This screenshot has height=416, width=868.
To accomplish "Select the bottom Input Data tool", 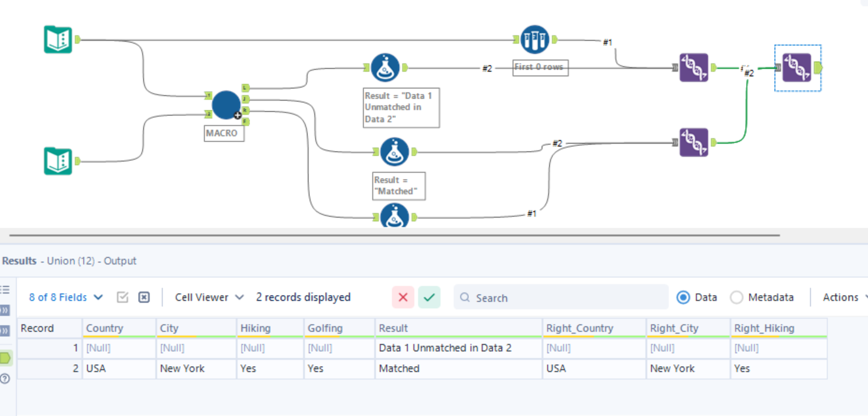I will 57,160.
